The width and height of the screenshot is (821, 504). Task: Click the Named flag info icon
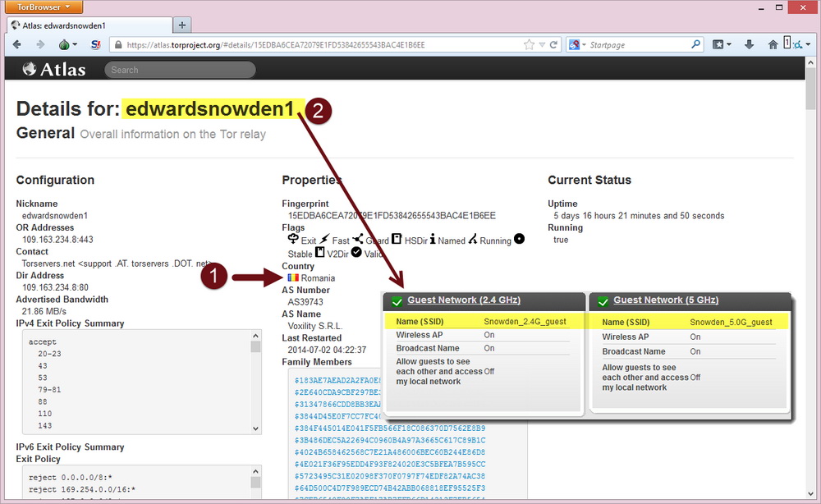(433, 239)
